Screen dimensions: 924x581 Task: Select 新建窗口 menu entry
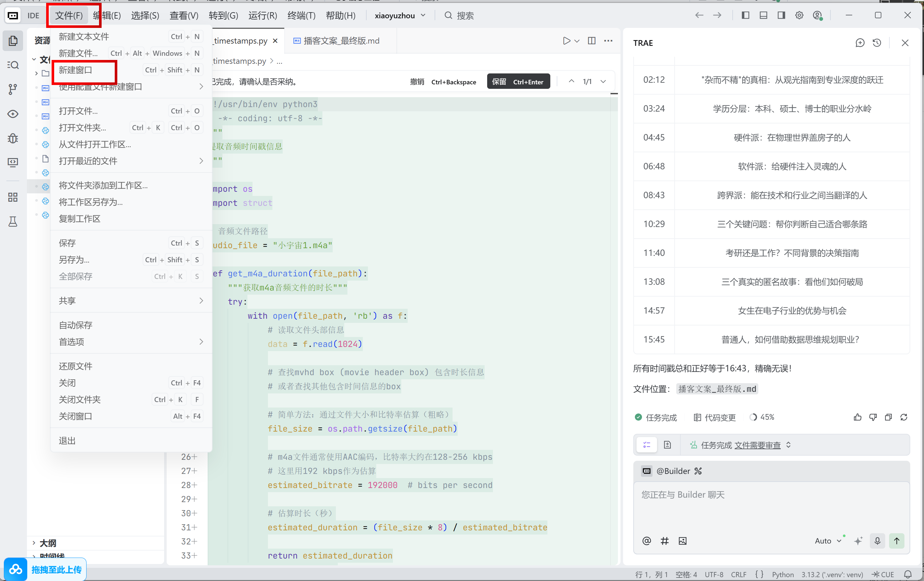(x=76, y=70)
